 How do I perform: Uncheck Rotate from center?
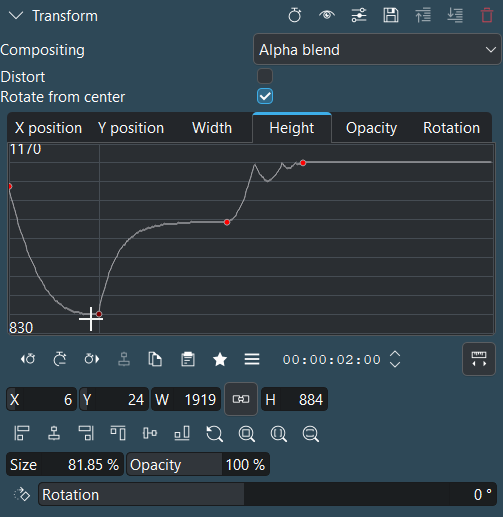[x=265, y=96]
